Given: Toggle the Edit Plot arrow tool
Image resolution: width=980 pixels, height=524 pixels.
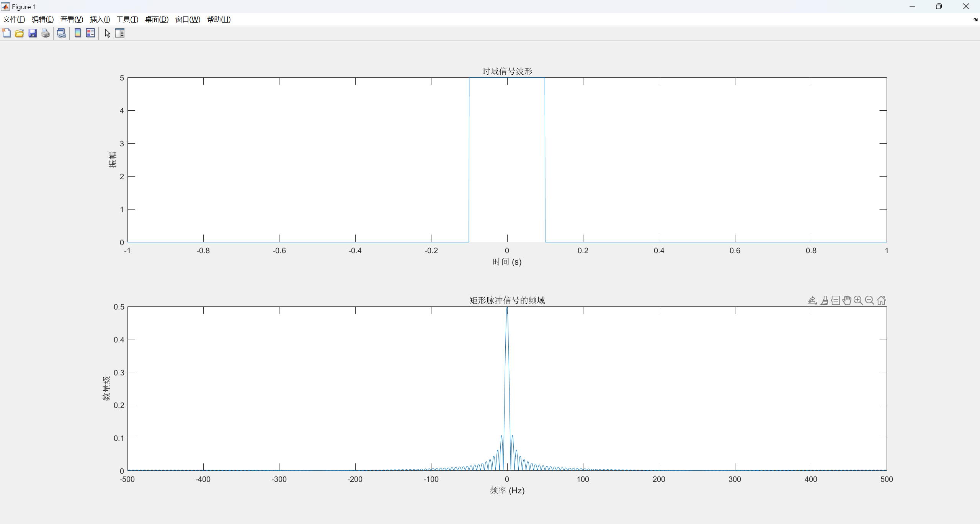Looking at the screenshot, I should (107, 33).
